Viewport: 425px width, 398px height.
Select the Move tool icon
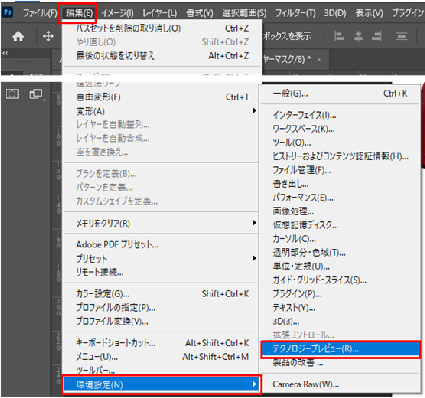click(48, 36)
